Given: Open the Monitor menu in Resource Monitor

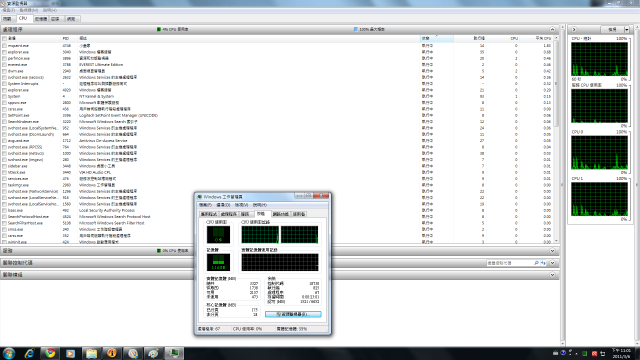Looking at the screenshot, I should (29, 10).
